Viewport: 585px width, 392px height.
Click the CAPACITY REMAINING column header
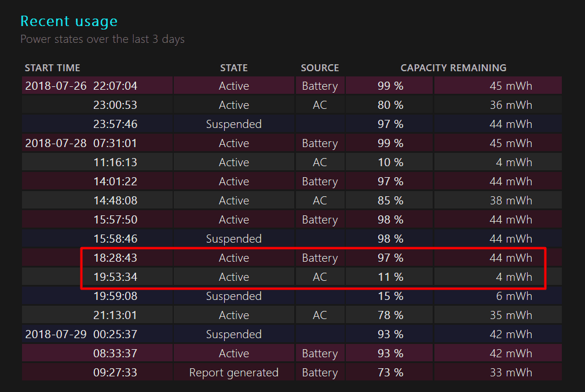453,68
